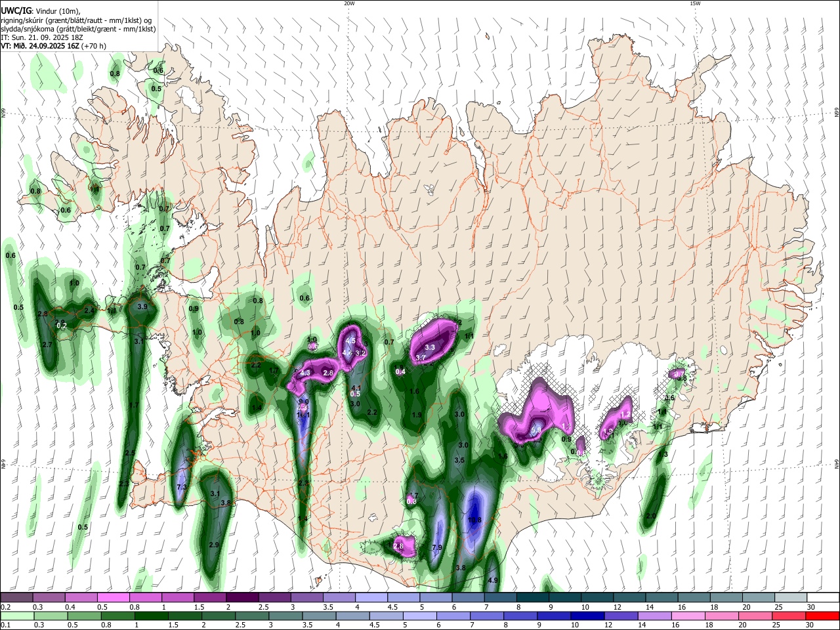Select the bright red swatch after lower-row 30
Screen dimensions: 840x630
click(x=823, y=616)
